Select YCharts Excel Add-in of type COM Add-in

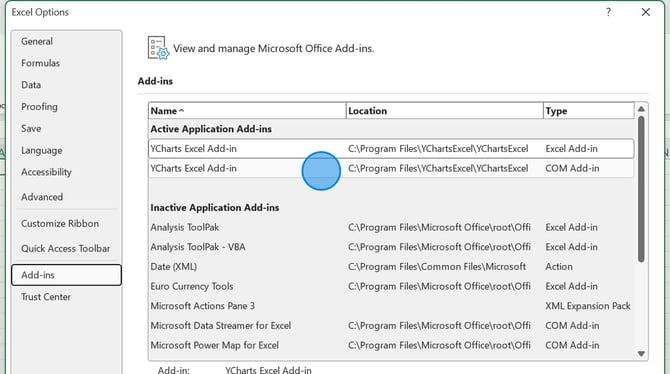tap(391, 168)
